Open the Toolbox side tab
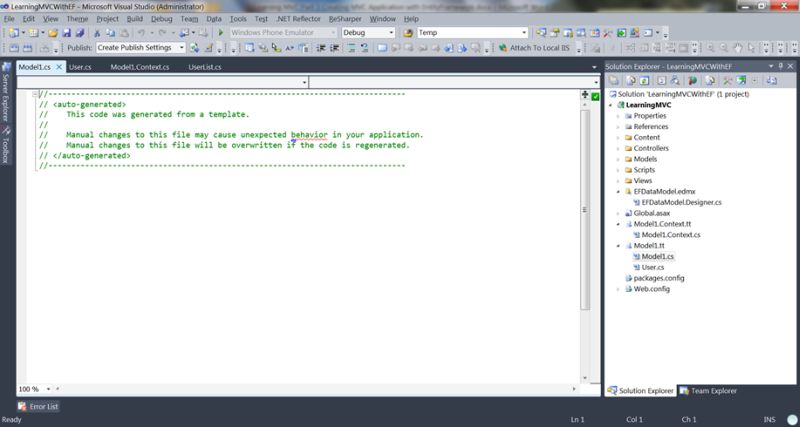The image size is (800, 427). point(6,145)
